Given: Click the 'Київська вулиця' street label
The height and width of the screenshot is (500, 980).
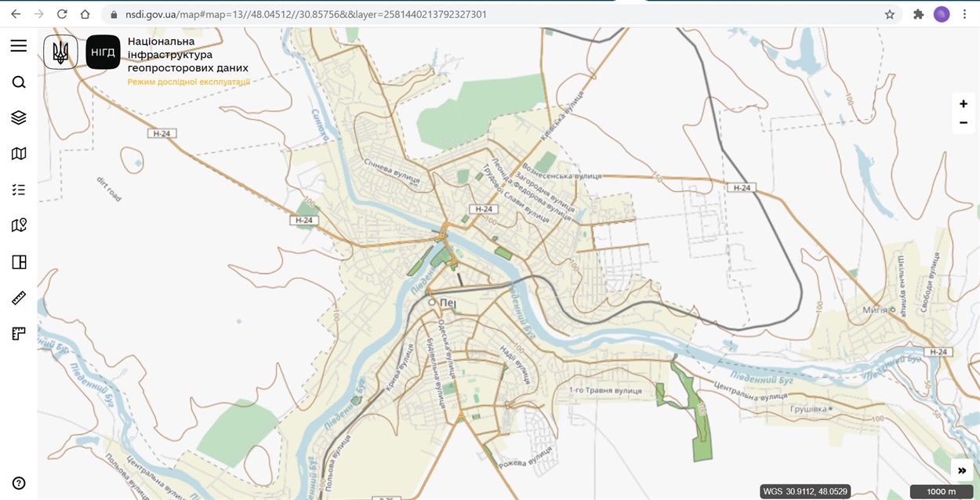Looking at the screenshot, I should click(x=562, y=115).
